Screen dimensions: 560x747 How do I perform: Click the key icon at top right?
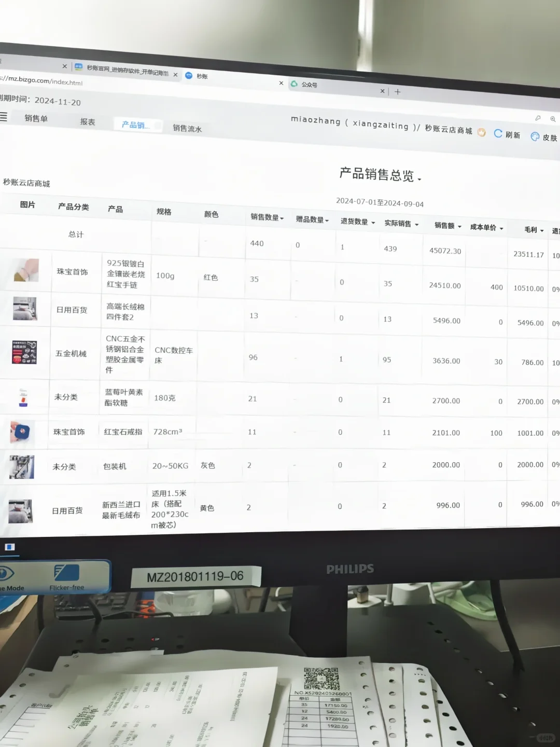[x=538, y=118]
